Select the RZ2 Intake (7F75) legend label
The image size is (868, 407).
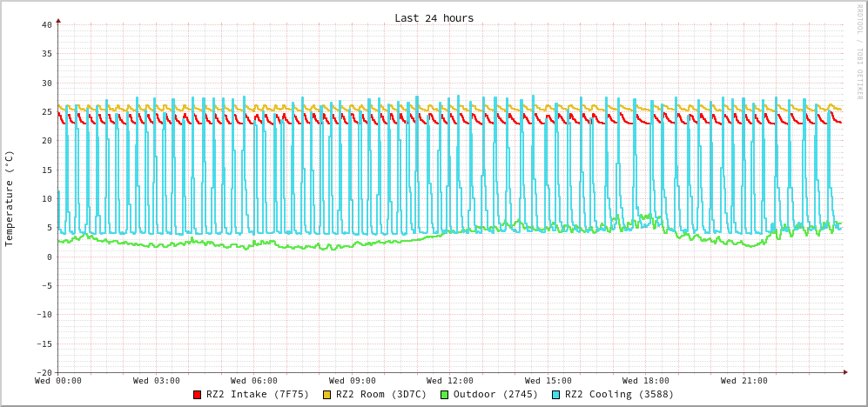pos(258,394)
